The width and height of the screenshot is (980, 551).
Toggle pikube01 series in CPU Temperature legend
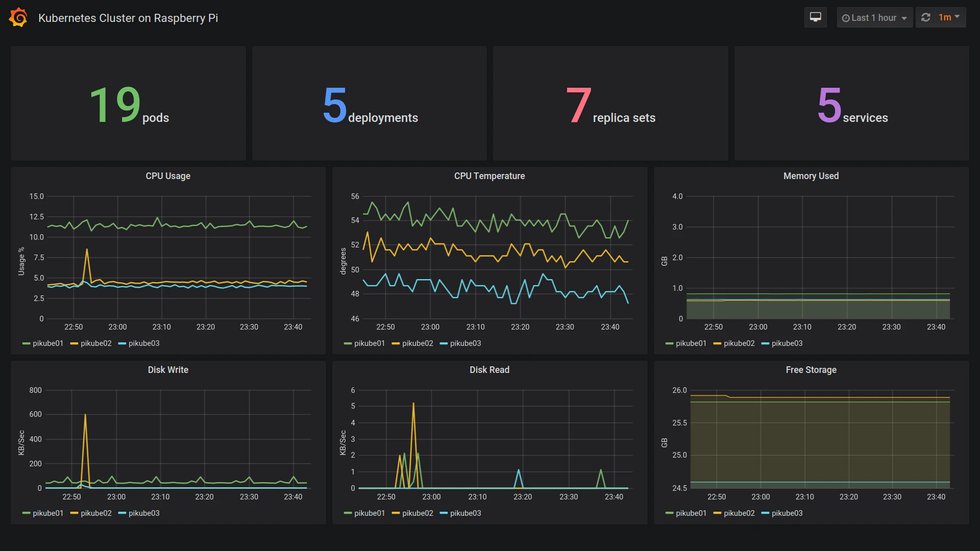click(364, 343)
